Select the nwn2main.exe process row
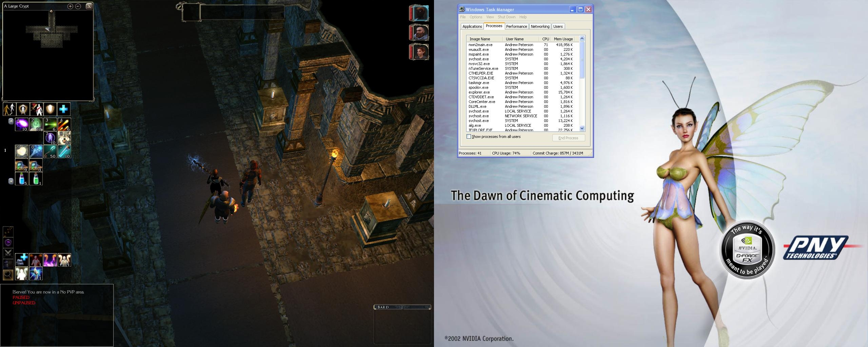 [x=480, y=45]
